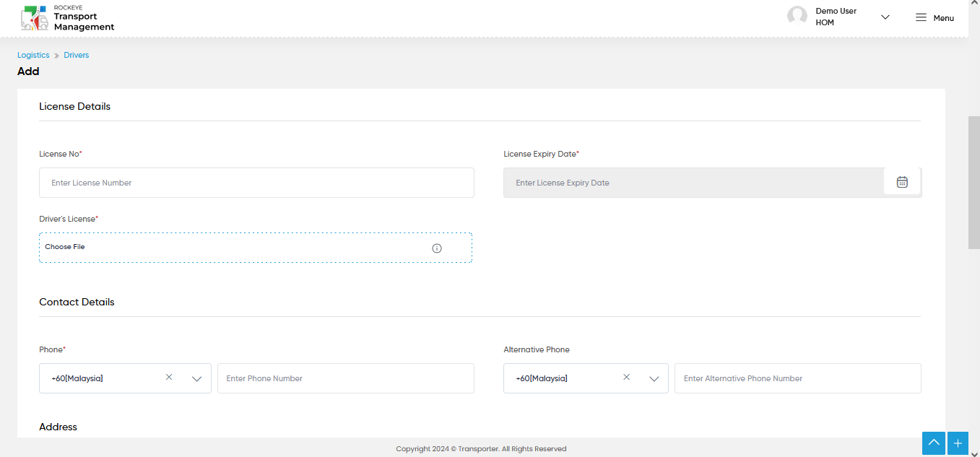Clear the Phone country code selection
Screen dimensions: 980x457
pyautogui.click(x=169, y=377)
